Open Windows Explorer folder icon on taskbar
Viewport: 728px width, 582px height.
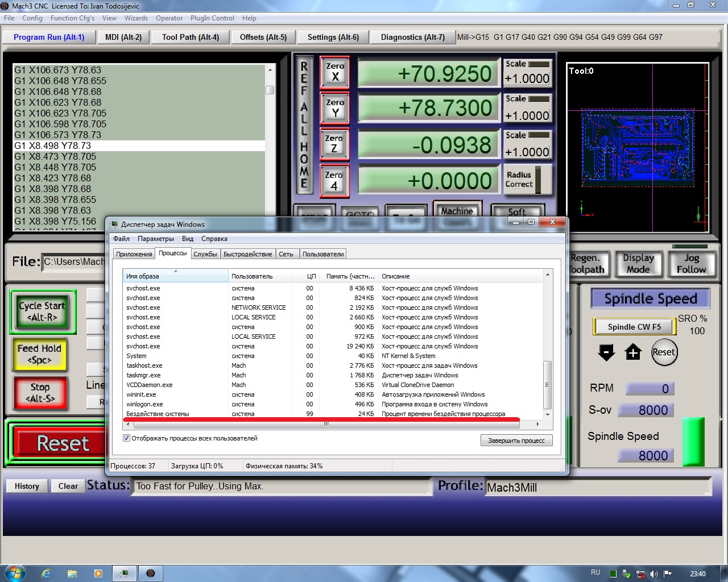click(72, 573)
